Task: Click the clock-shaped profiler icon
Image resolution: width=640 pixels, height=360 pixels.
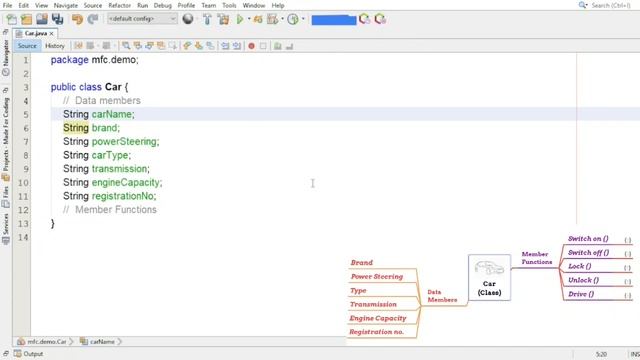Action: [x=293, y=19]
